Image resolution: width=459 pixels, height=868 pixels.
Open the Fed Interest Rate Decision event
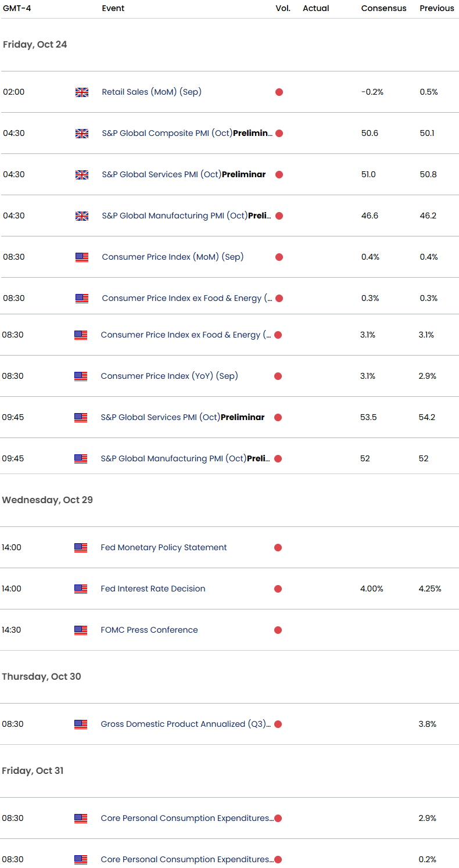153,589
